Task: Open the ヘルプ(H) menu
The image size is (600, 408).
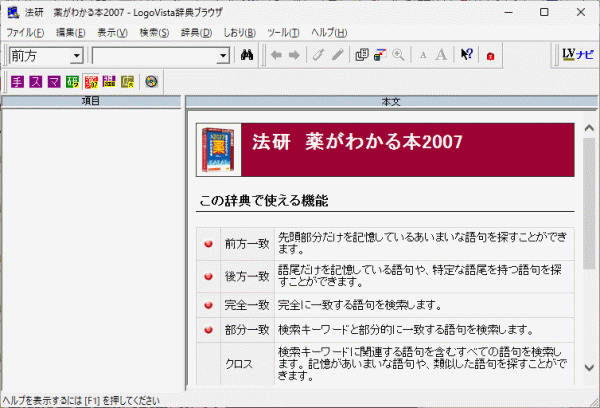Action: click(329, 33)
